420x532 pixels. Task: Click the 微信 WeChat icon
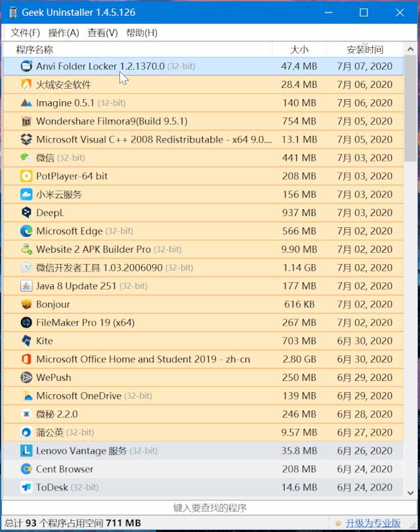[26, 158]
